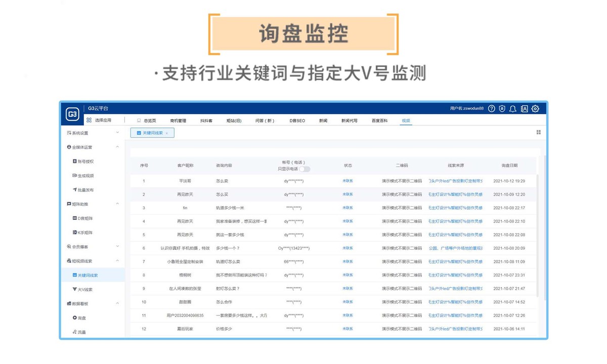This screenshot has width=607, height=364.
Task: Click the help question mark icon
Action: pos(492,109)
